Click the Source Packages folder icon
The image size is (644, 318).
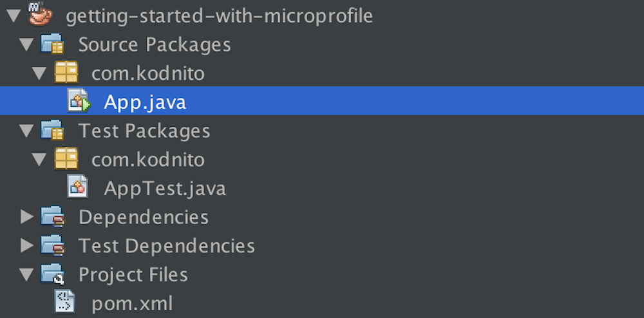[x=52, y=44]
